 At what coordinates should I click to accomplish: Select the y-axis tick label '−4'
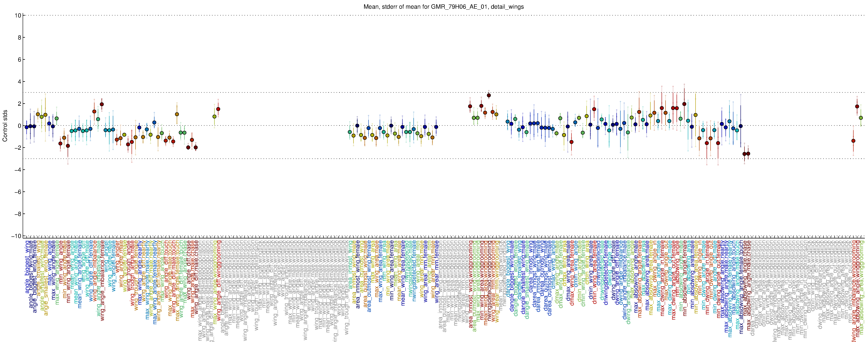[x=18, y=170]
